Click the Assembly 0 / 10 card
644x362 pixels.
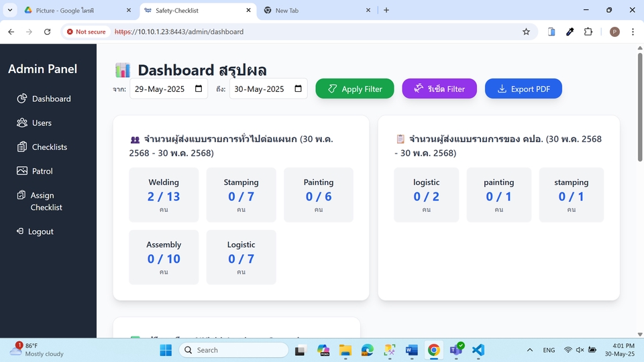pyautogui.click(x=164, y=257)
